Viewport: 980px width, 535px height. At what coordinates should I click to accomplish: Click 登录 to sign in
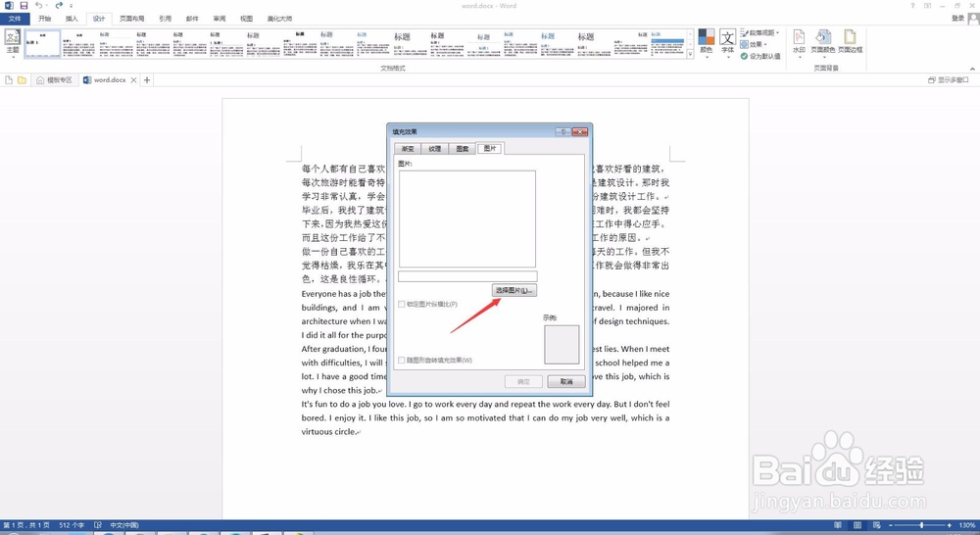tap(958, 19)
